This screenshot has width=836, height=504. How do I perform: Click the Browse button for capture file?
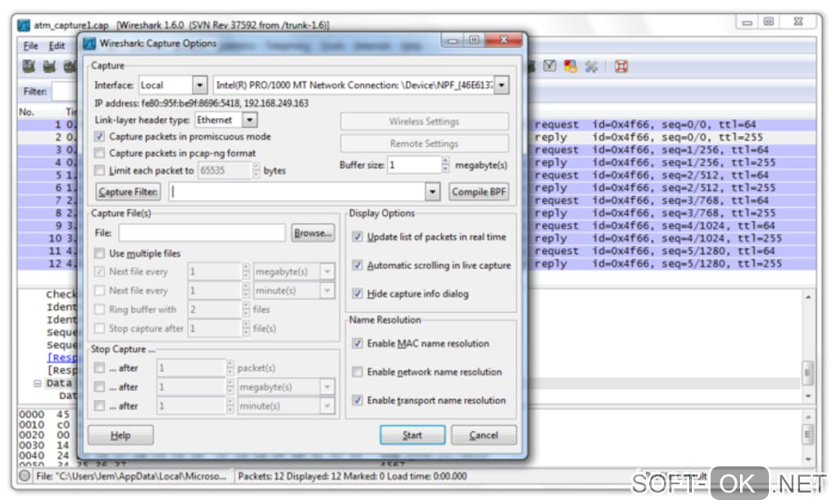tap(313, 233)
